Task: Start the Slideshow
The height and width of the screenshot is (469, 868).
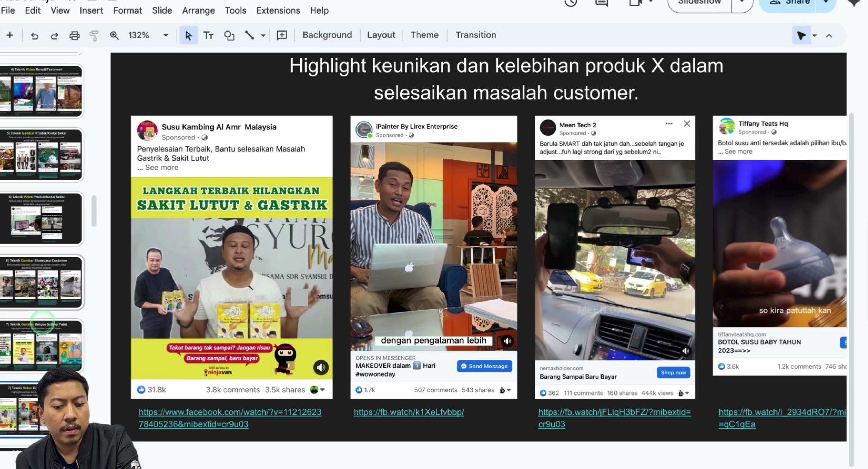Action: tap(700, 3)
